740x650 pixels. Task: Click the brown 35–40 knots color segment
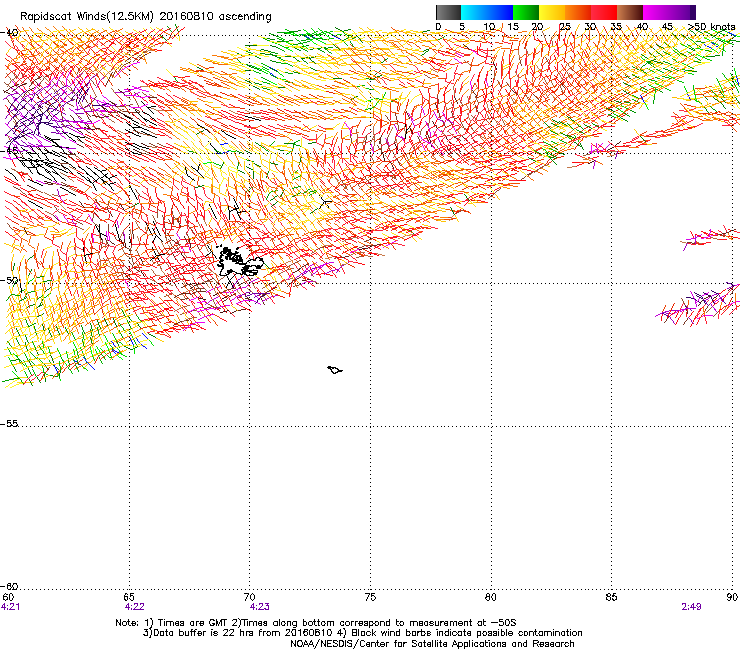(630, 12)
